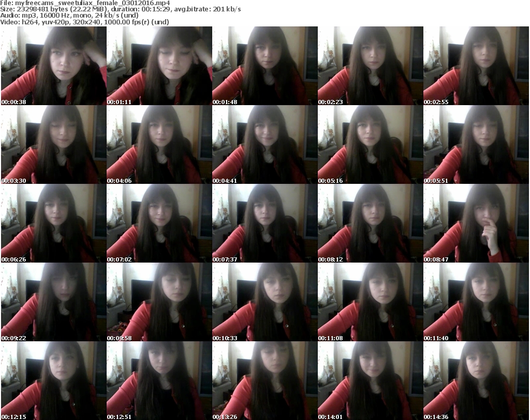Screen dimensions: 530x420
Task: Click the thumbnail stamped 00:05:16
Action: (x=371, y=144)
